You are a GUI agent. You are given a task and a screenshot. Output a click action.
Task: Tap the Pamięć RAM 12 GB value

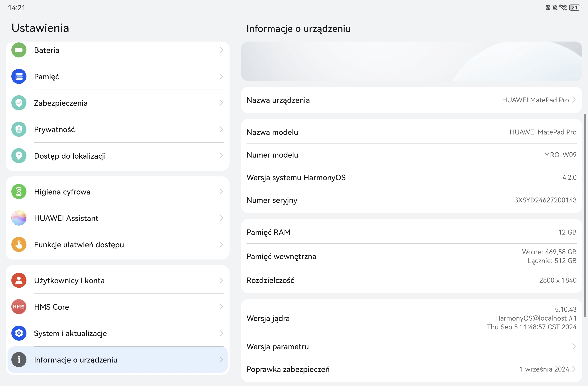tap(567, 232)
